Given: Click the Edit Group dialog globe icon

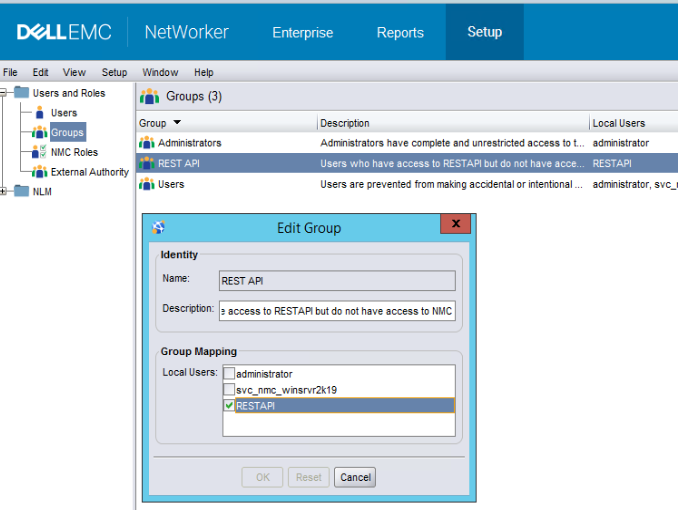Looking at the screenshot, I should tap(159, 227).
